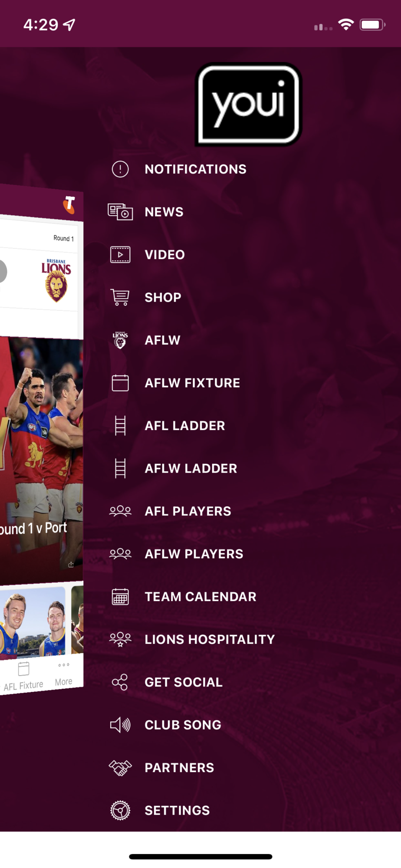Select the Video play icon
Screen dimensions: 401x868
coord(120,255)
